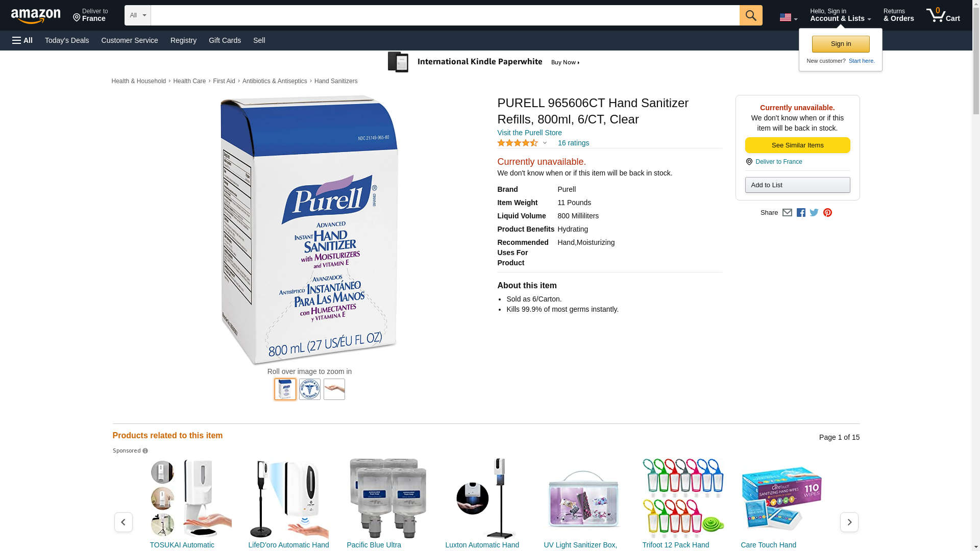Share on Pinterest icon
The width and height of the screenshot is (980, 551).
[x=827, y=213]
